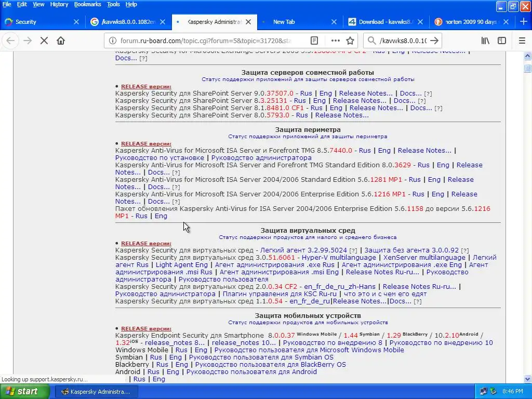532x399 pixels.
Task: Click the network tray icon
Action: 484,392
